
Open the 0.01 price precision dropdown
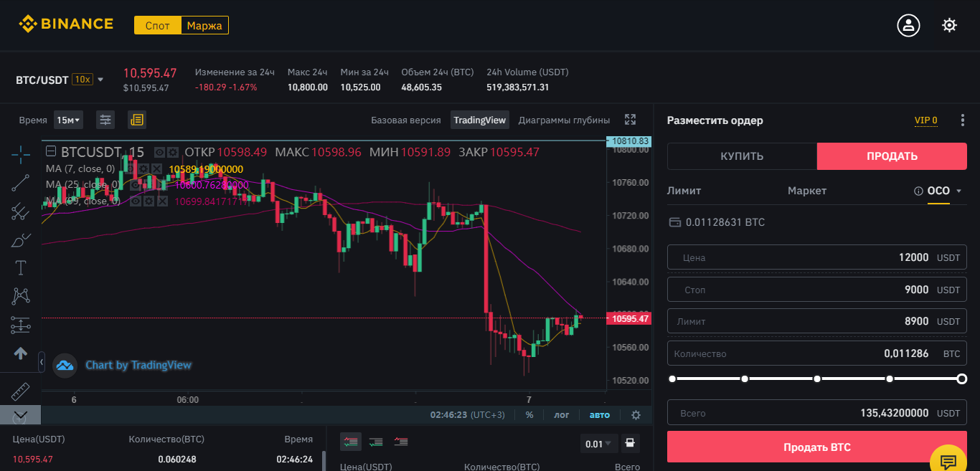(598, 443)
